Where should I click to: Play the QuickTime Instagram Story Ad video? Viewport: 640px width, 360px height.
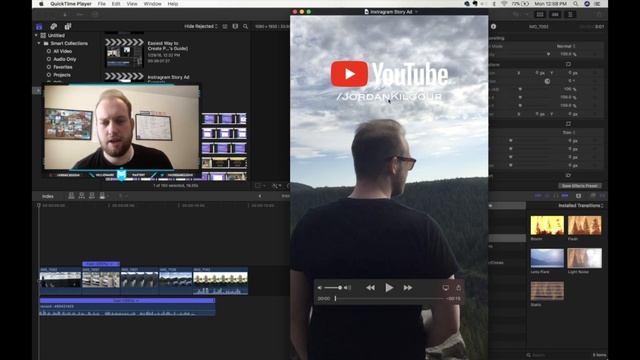[389, 288]
